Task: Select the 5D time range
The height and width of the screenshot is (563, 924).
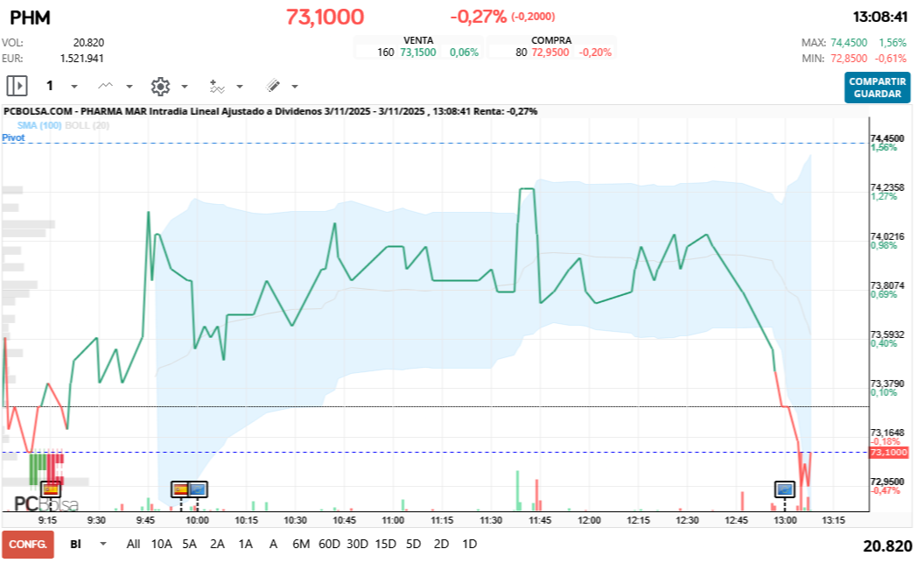Action: tap(413, 544)
